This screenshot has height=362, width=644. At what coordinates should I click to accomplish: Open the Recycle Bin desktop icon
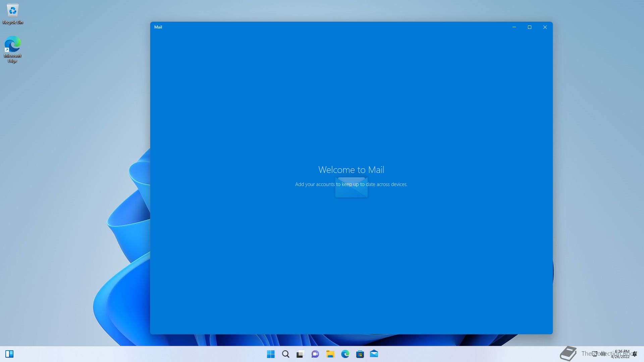[13, 14]
